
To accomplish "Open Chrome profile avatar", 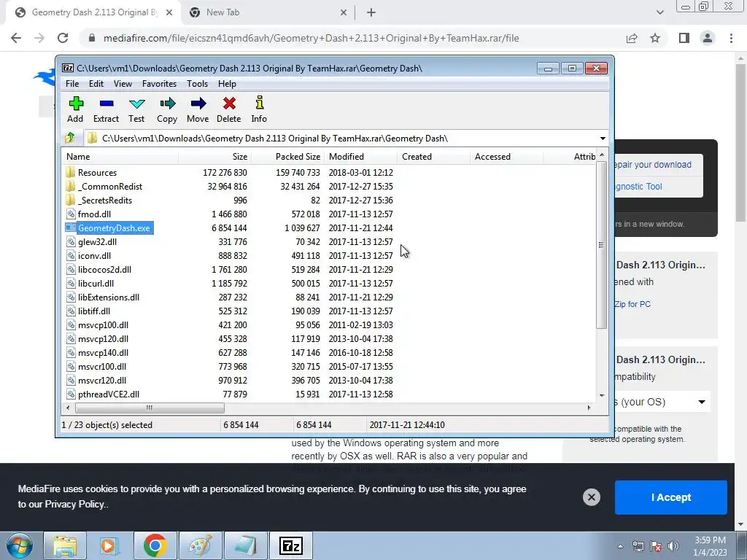I will coord(708,38).
